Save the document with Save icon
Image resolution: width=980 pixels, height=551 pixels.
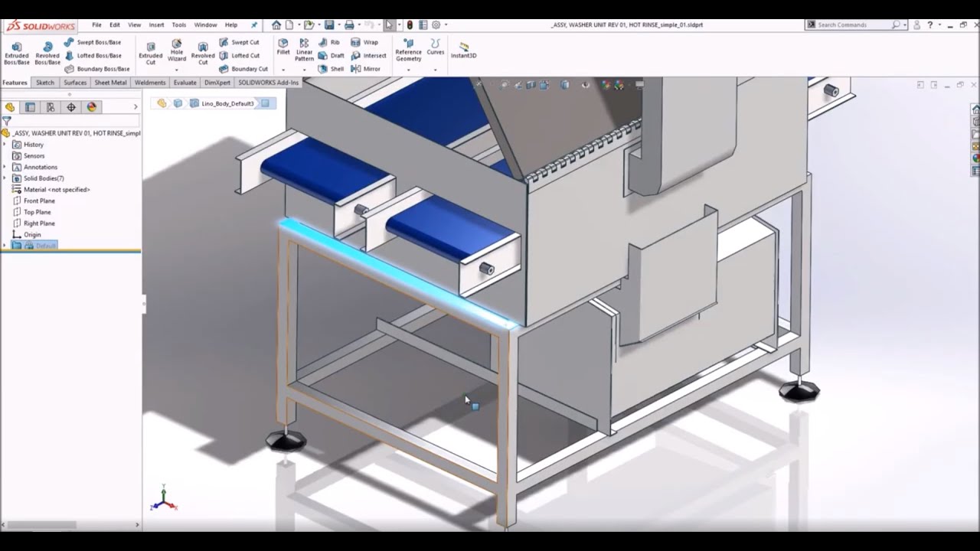pos(329,24)
